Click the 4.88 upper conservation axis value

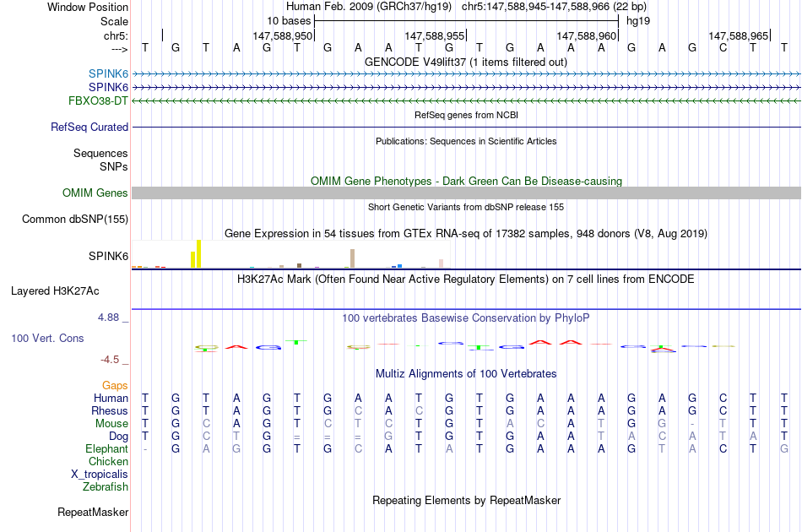(x=108, y=318)
